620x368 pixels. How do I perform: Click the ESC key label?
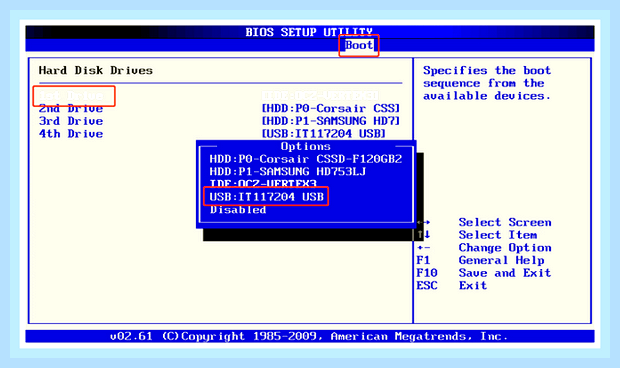click(x=427, y=285)
